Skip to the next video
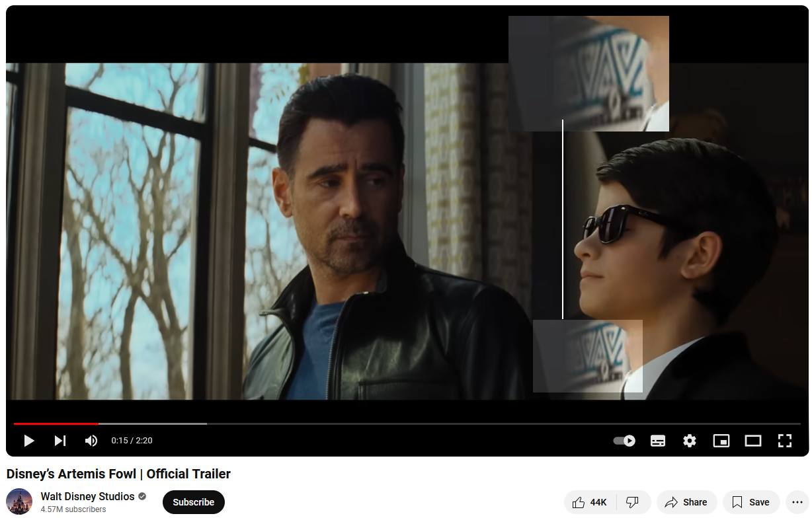Viewport: 812px width, 520px height. tap(60, 441)
